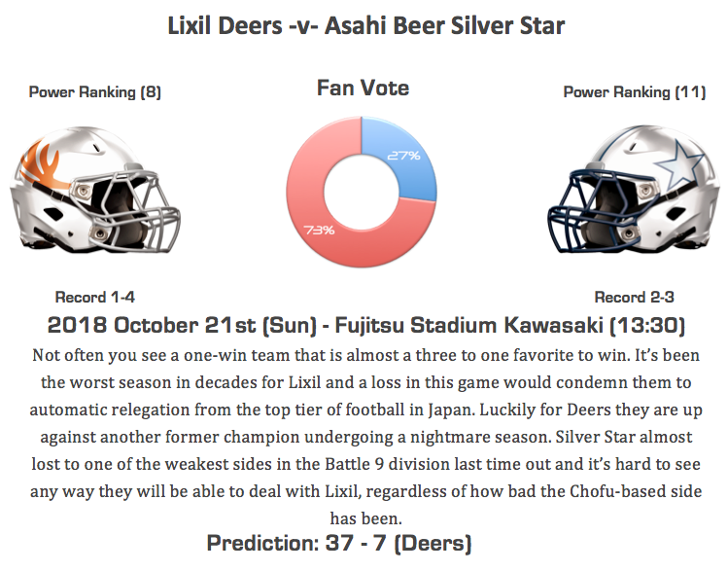Click the Silver Star helmet image
The height and width of the screenshot is (571, 728).
point(634,189)
